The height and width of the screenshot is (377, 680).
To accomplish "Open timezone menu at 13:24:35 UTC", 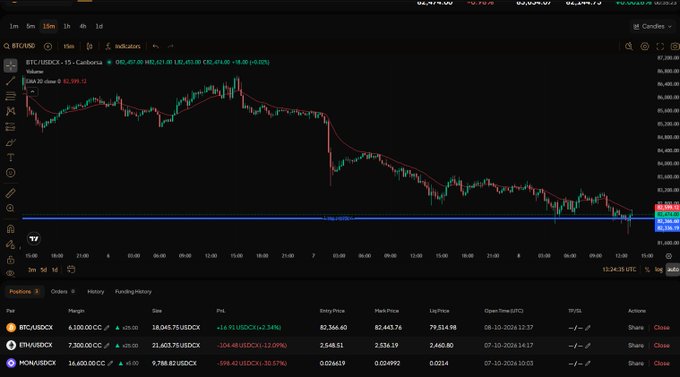I will pyautogui.click(x=619, y=269).
